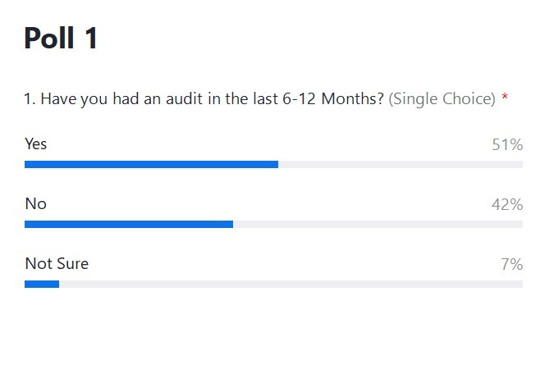The height and width of the screenshot is (392, 545).
Task: Click the 42% result value
Action: [507, 204]
